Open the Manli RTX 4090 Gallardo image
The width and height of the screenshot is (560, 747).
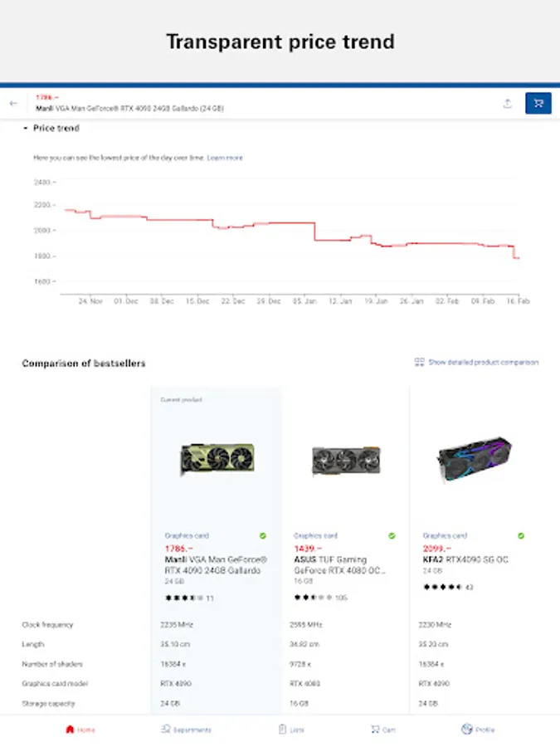pyautogui.click(x=217, y=458)
